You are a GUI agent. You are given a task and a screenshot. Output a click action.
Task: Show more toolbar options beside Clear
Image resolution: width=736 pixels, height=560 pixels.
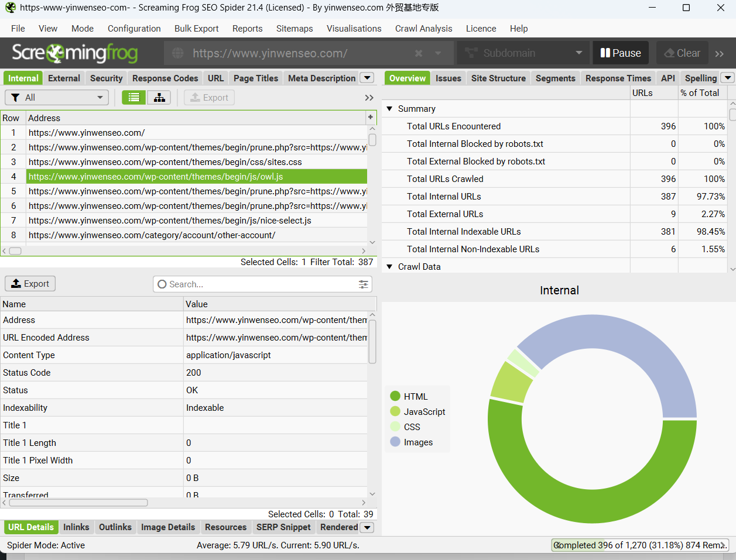(720, 54)
